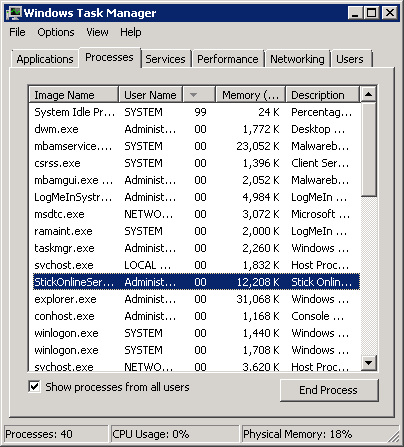
Task: Open the File menu
Action: pyautogui.click(x=17, y=32)
